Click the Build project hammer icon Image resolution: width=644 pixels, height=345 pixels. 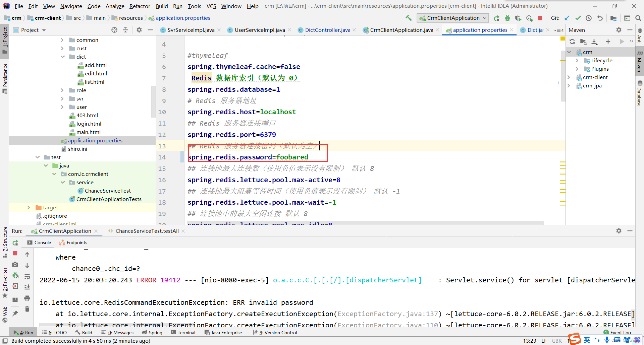408,18
